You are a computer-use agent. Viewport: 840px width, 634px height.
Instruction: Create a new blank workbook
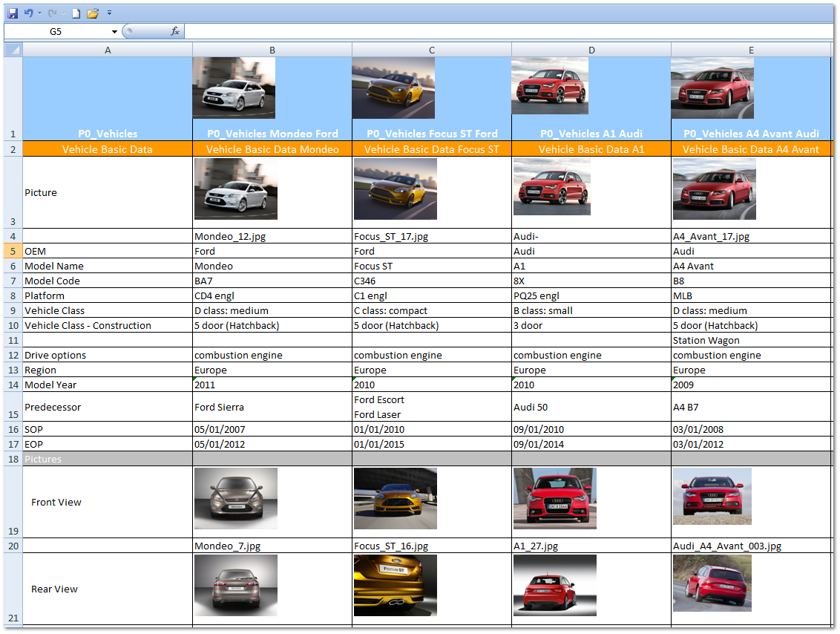pyautogui.click(x=76, y=13)
